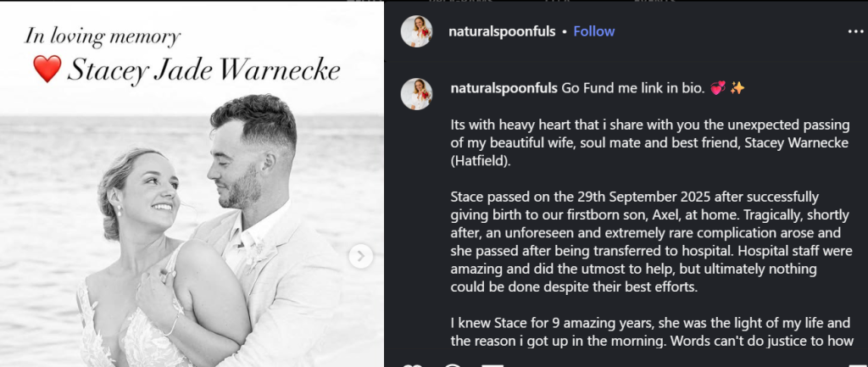Viewport: 868px width, 367px height.
Task: Click the naturalspoonfuls username in post header
Action: click(502, 31)
